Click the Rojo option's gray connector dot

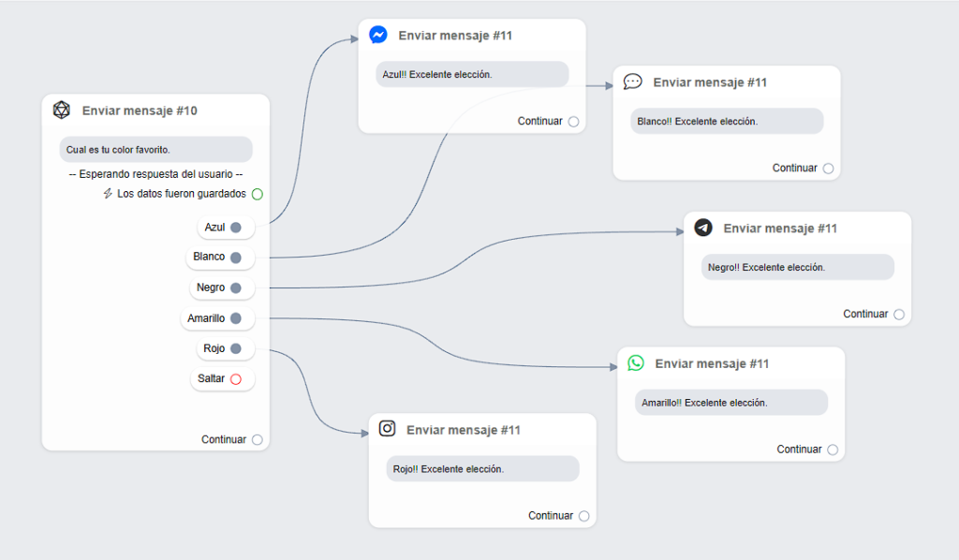point(236,349)
